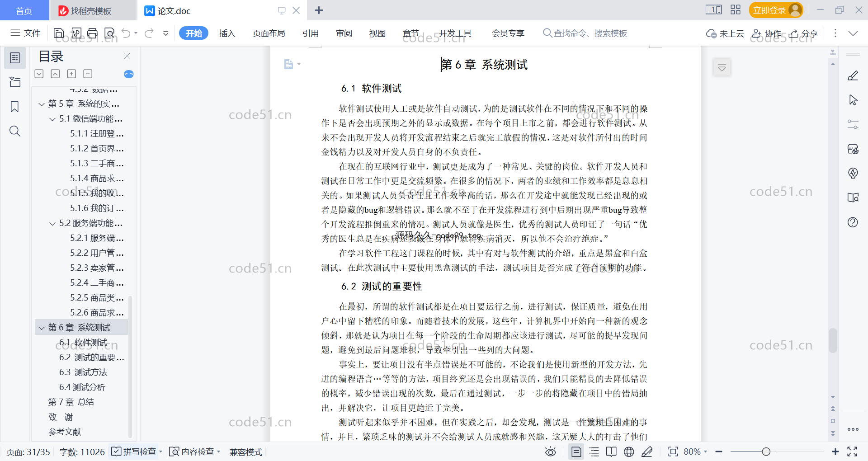Click the Print icon in the quick toolbar
The width and height of the screenshot is (868, 461).
coord(92,33)
